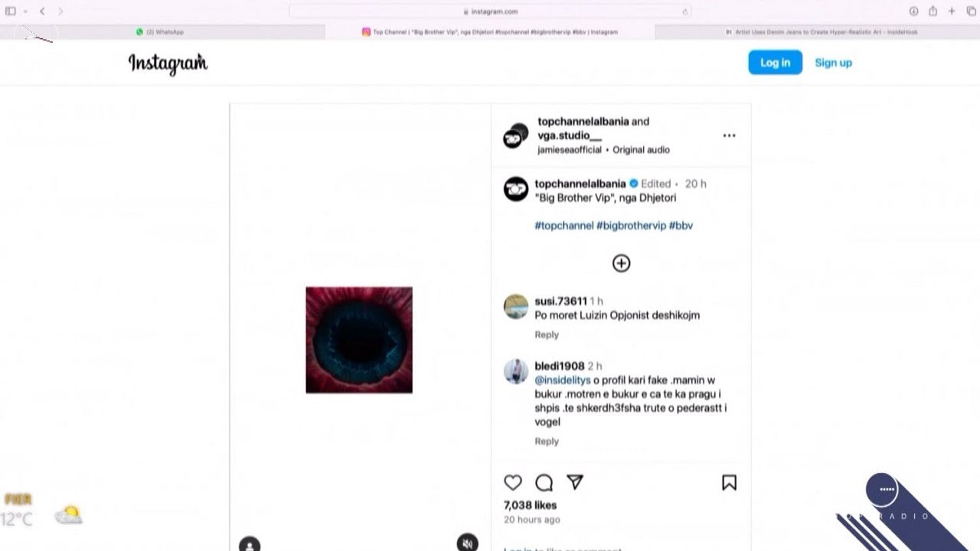Open a new tab with the plus icon
Viewport: 980px width, 551px height.
pyautogui.click(x=952, y=11)
